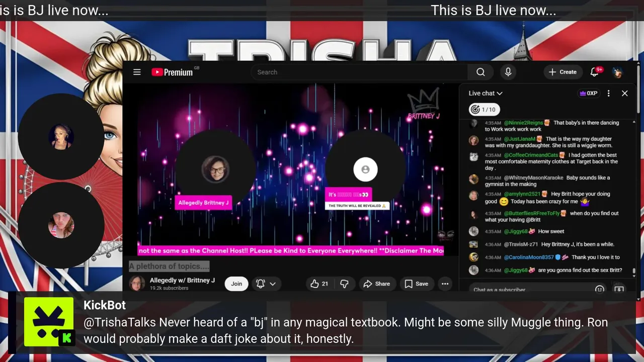
Task: Click TravisM-z71 chat avatar
Action: coord(473,244)
